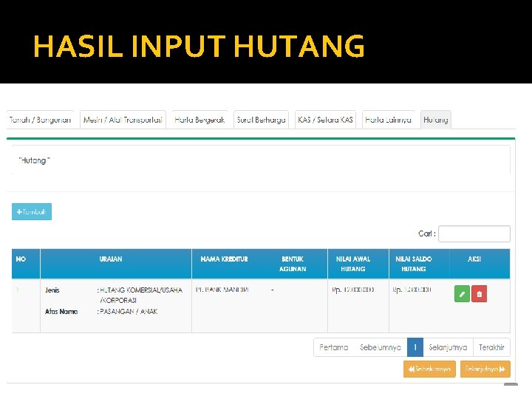Click the "Hutang" section heading

[x=34, y=160]
